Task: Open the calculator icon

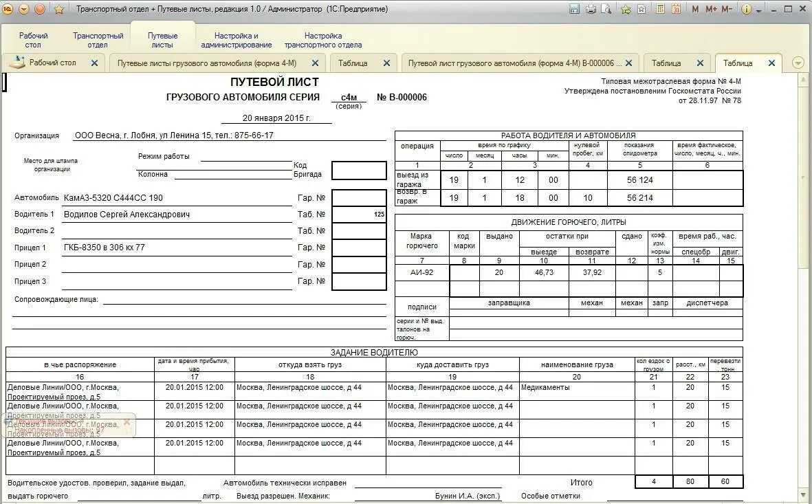Action: (660, 9)
